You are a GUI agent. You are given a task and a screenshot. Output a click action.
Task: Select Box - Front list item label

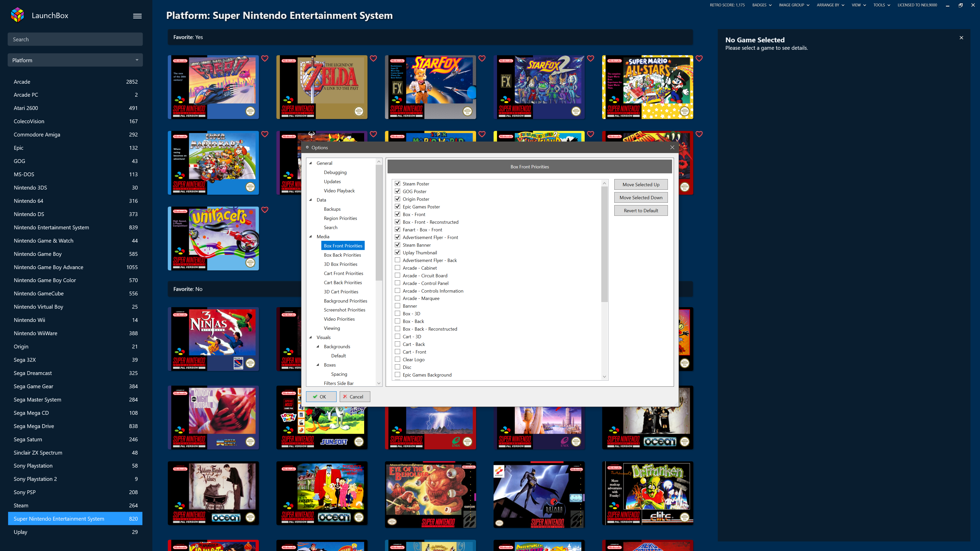point(414,215)
